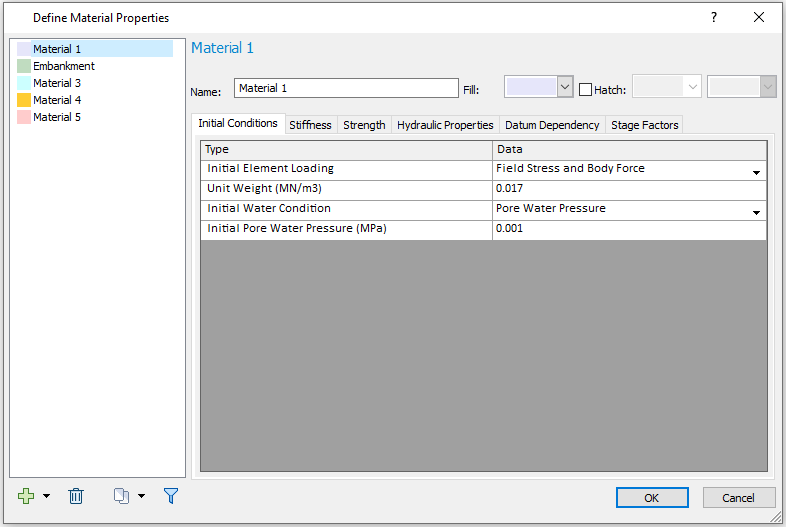
Task: Click the Material 3 cyan color swatch
Action: [x=24, y=83]
